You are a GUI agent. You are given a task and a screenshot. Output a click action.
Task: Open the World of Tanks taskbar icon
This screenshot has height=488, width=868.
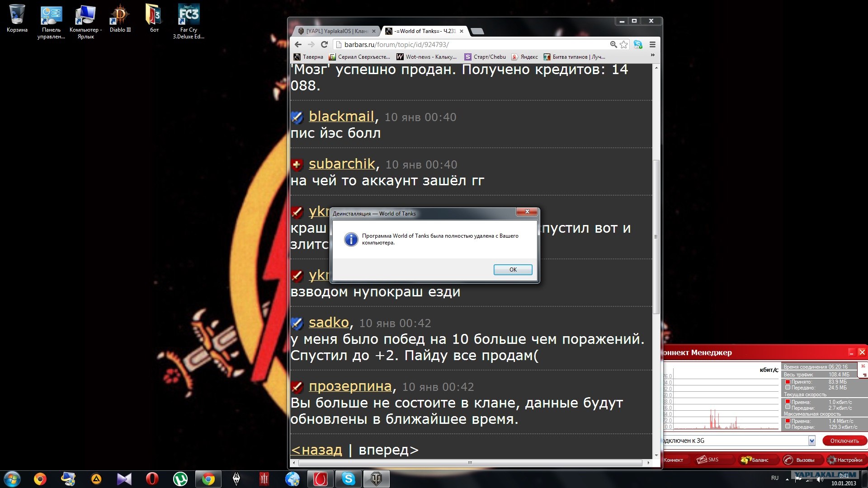pyautogui.click(x=376, y=479)
